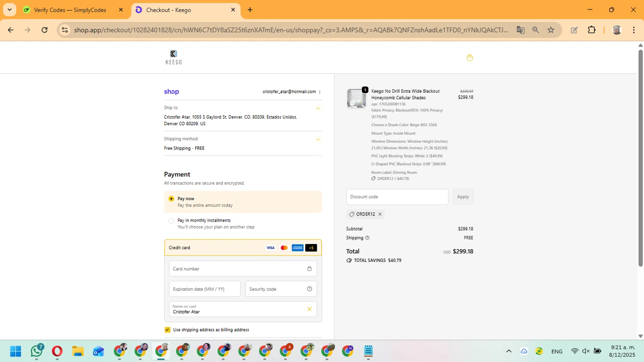Open account options next to email
The width and height of the screenshot is (644, 362).
pyautogui.click(x=320, y=92)
